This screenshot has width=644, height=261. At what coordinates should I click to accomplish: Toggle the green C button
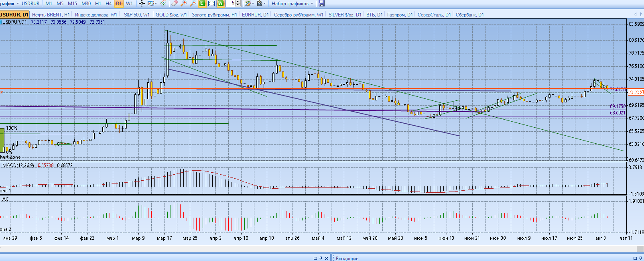202,4
